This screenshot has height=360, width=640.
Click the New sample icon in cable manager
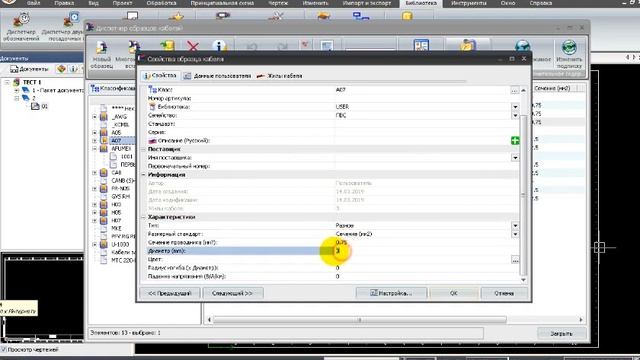101,47
